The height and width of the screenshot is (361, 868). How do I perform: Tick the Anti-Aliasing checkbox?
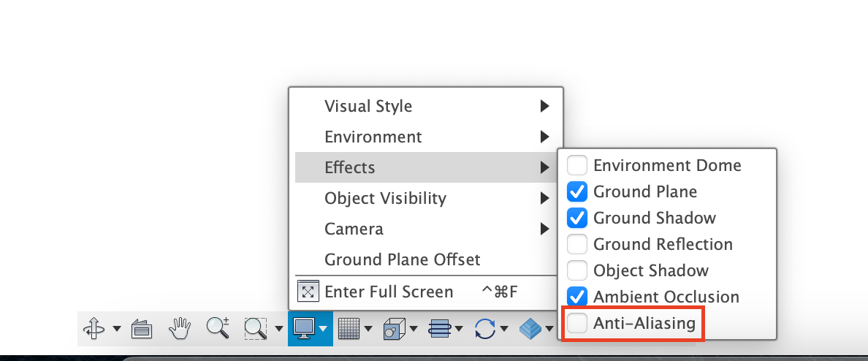pos(576,323)
